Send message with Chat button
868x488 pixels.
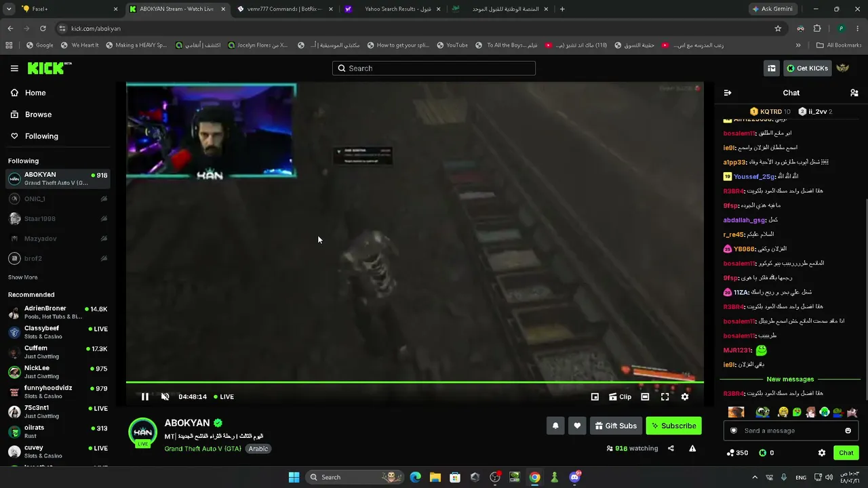tap(846, 453)
